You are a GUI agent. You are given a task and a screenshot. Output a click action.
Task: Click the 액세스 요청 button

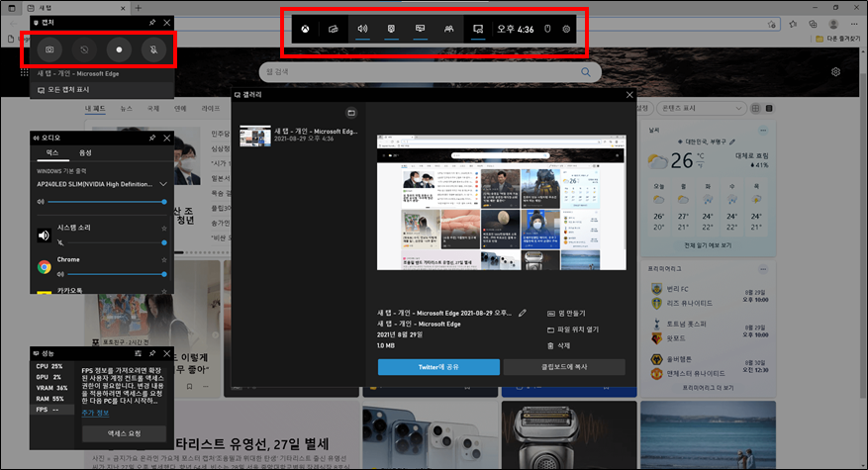124,433
